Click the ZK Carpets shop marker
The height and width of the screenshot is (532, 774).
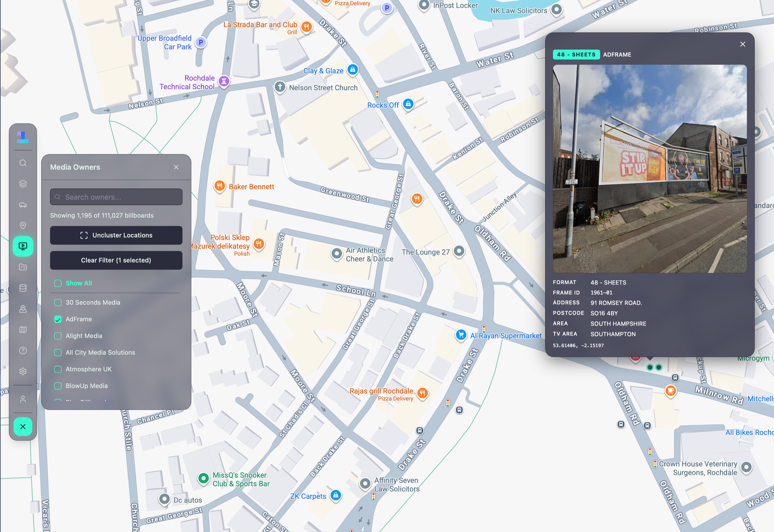[336, 495]
